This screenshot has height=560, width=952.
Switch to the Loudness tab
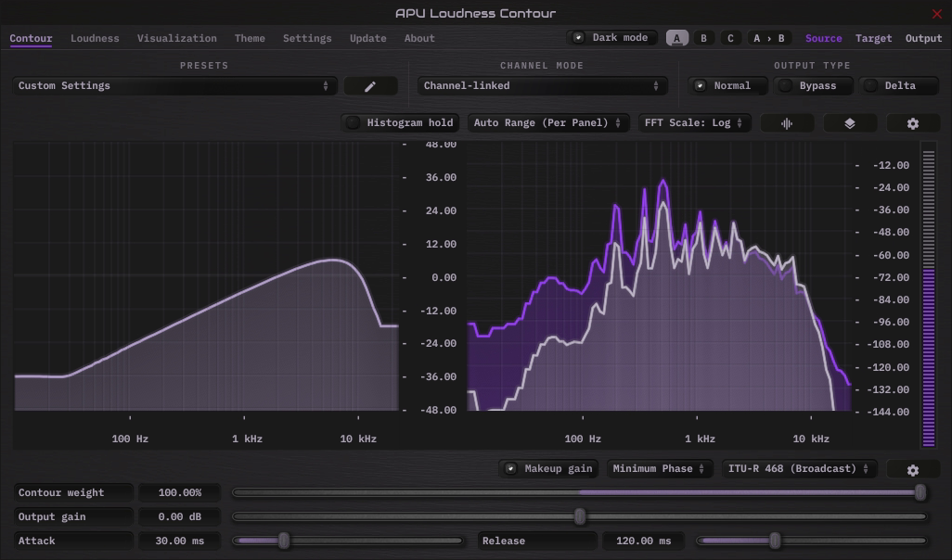[95, 38]
